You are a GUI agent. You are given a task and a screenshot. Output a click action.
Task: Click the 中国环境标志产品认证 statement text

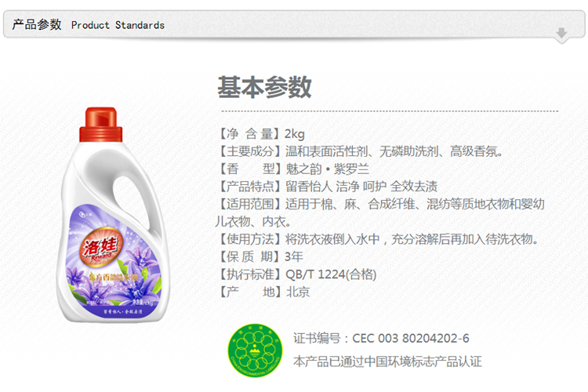(x=387, y=361)
